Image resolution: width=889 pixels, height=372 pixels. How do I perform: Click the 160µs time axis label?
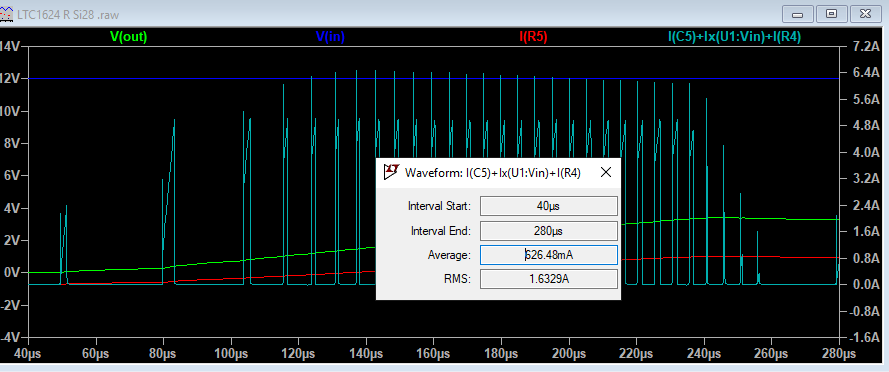[x=433, y=354]
